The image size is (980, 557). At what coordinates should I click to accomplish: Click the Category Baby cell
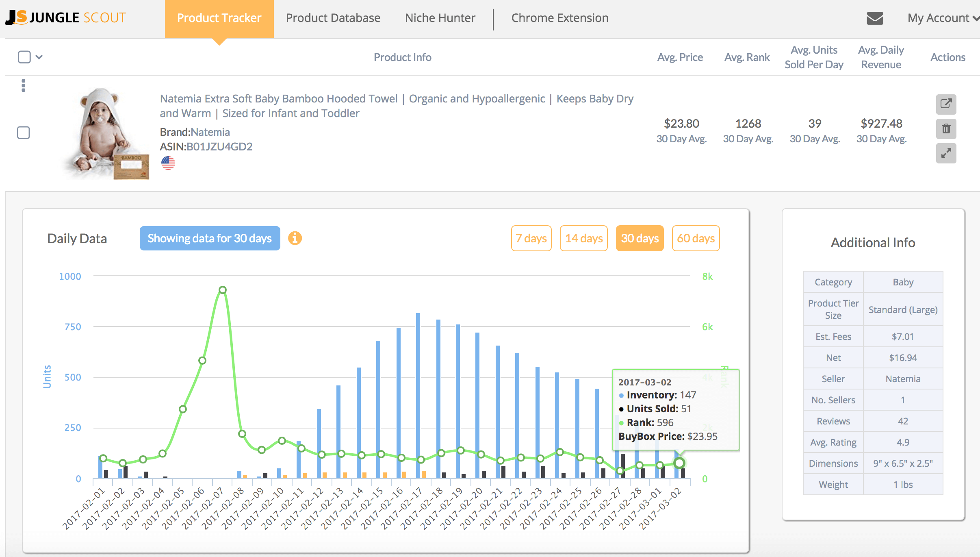pyautogui.click(x=903, y=282)
